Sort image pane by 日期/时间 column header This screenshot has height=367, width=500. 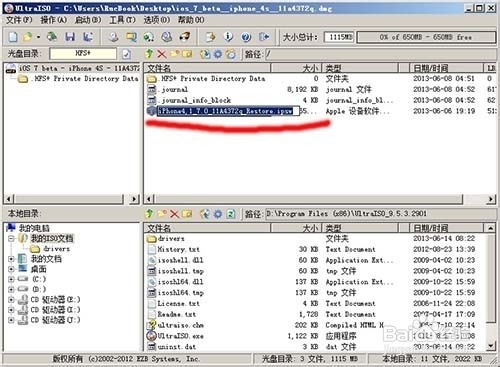coord(446,68)
